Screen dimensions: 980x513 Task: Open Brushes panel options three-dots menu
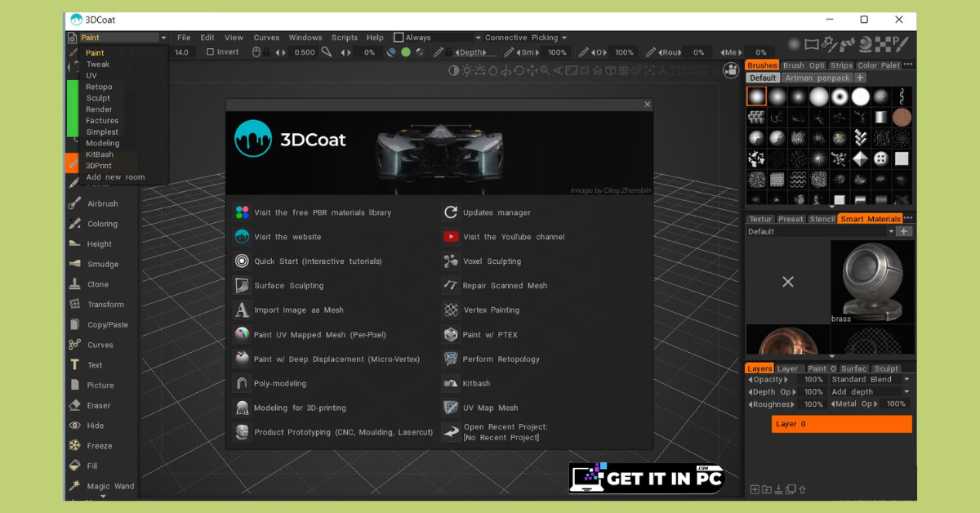(x=908, y=65)
